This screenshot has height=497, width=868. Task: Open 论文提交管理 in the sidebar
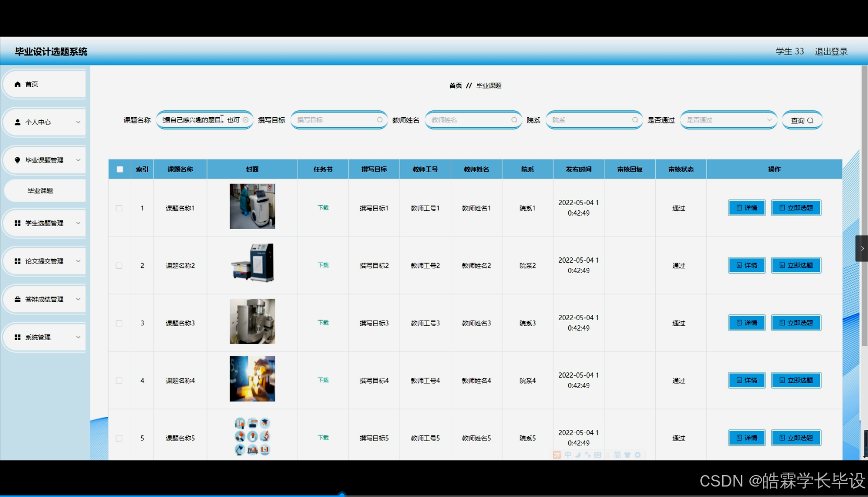44,261
